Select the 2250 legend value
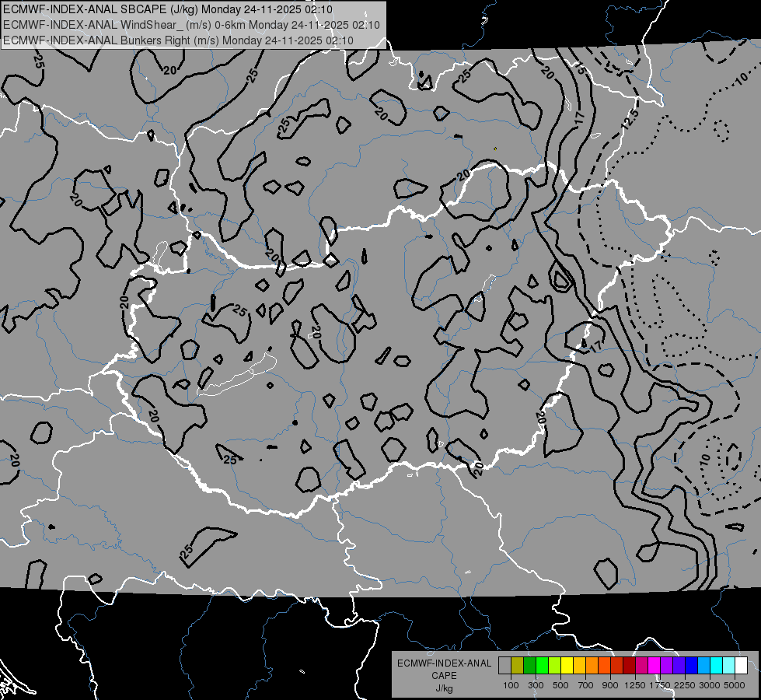Image resolution: width=761 pixels, height=700 pixels. click(x=685, y=685)
